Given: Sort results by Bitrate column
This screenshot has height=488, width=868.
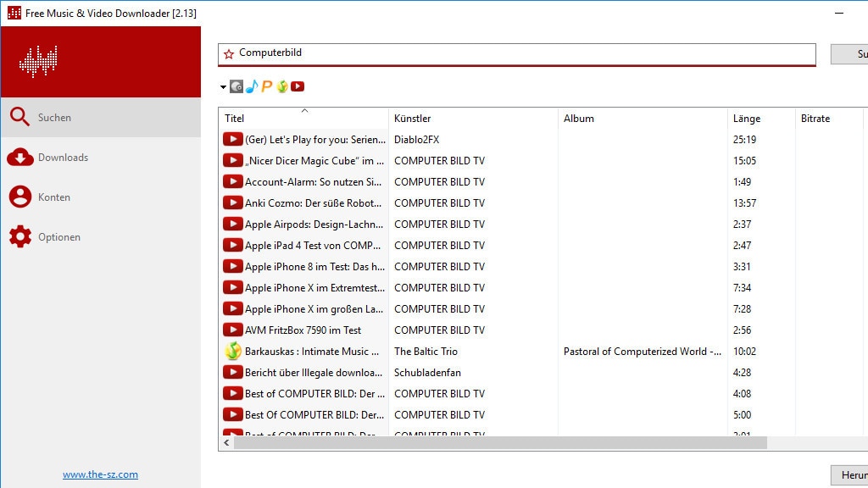Looking at the screenshot, I should [829, 119].
